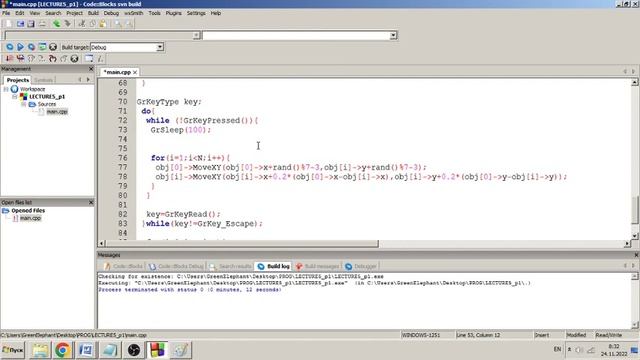Switch to the Projects tab
This screenshot has height=360, width=640.
point(18,80)
